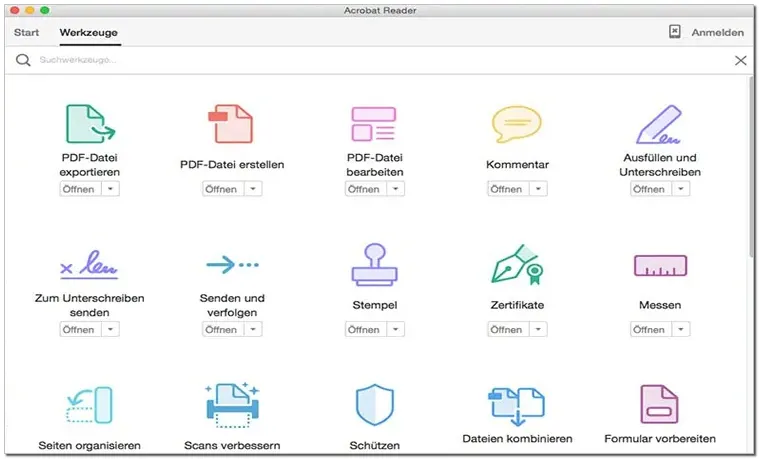The width and height of the screenshot is (759, 459).
Task: Click into the Suchwerkzeuge search field
Action: (x=378, y=60)
